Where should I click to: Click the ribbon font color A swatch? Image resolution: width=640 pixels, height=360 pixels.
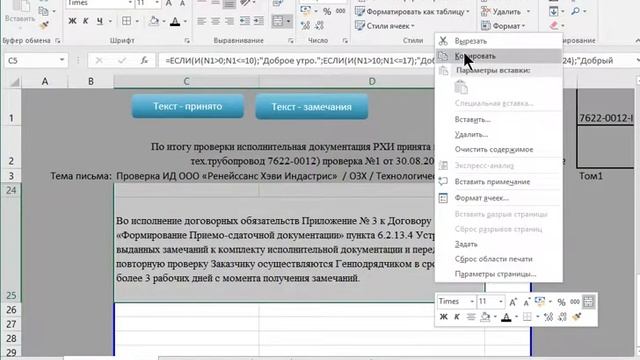tap(175, 21)
